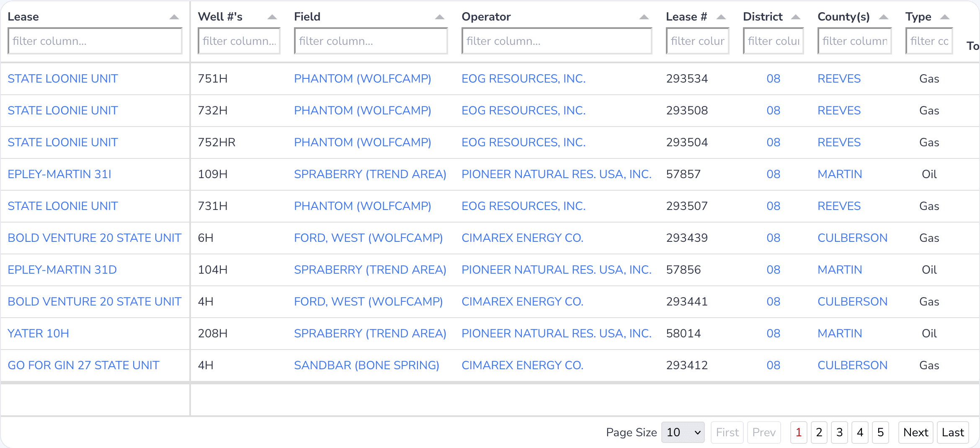This screenshot has height=448, width=980.
Task: Sort by County(s) column arrow
Action: (884, 17)
